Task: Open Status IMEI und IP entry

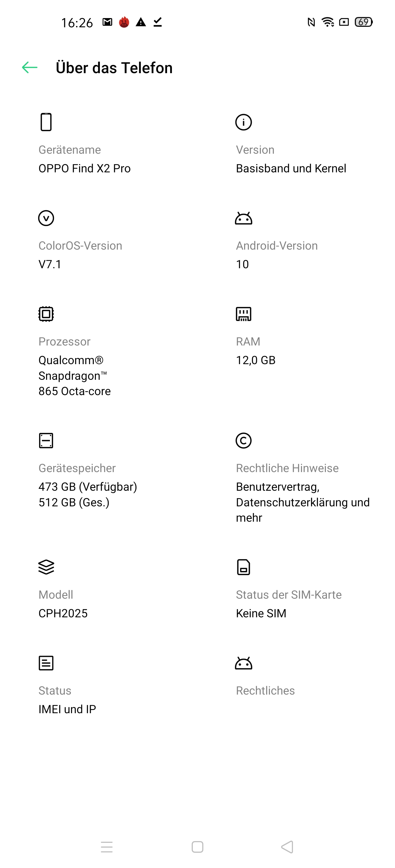Action: pyautogui.click(x=98, y=685)
